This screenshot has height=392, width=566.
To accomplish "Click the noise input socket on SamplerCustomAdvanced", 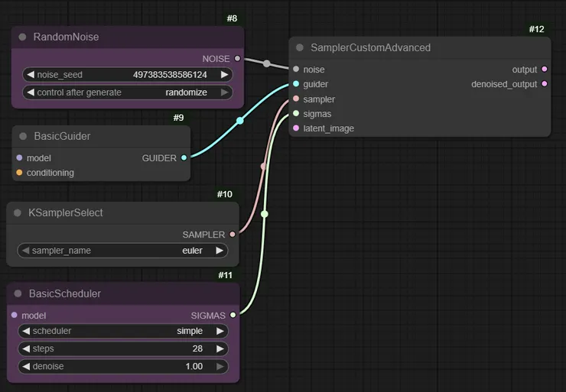I will (x=296, y=69).
